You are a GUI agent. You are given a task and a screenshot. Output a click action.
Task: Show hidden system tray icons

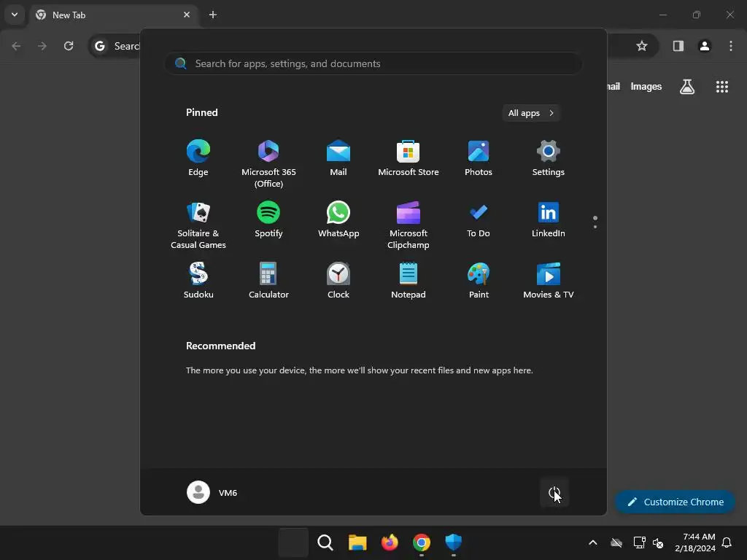(592, 542)
